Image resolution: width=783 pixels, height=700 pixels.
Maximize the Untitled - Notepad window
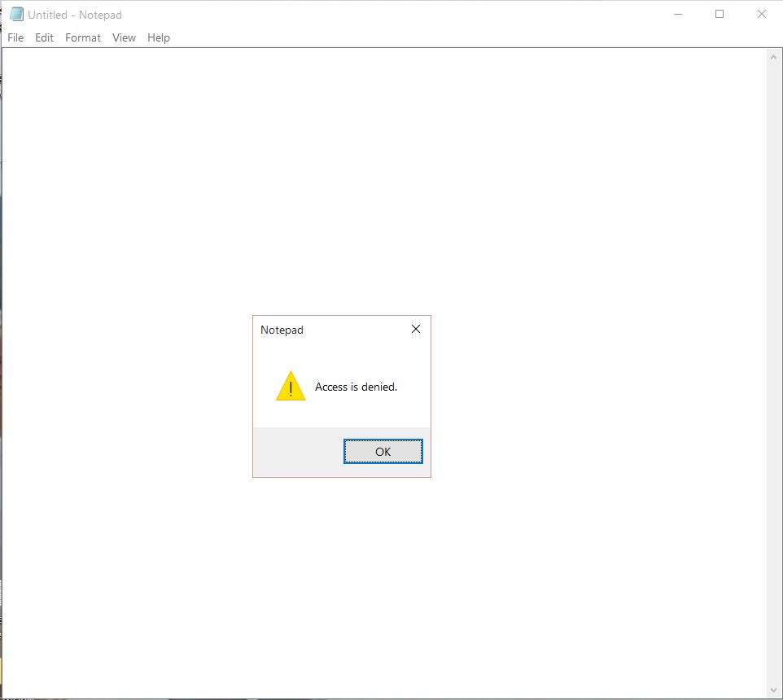point(720,15)
